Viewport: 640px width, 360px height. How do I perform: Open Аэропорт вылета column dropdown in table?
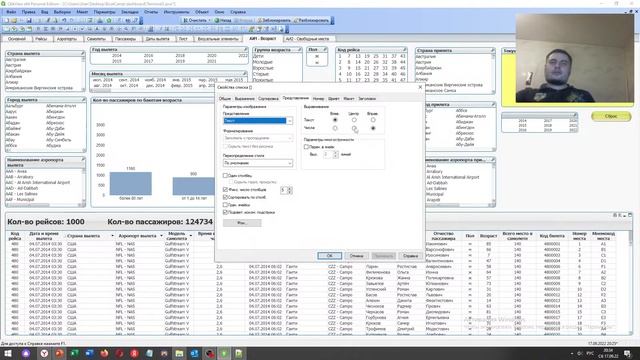coord(161,236)
